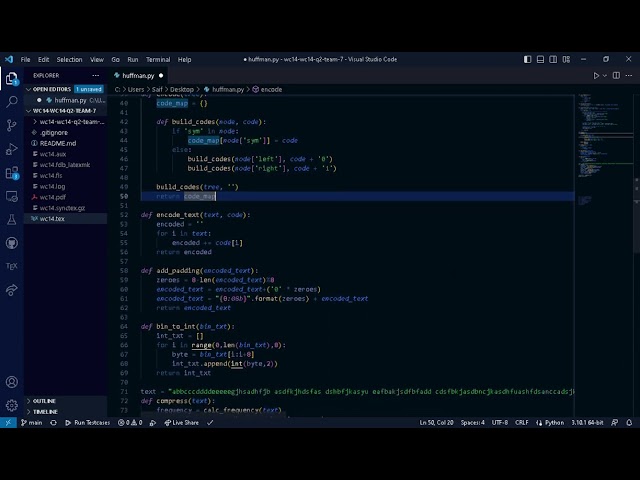
Task: Open the Testing flask icon
Action: [12, 220]
